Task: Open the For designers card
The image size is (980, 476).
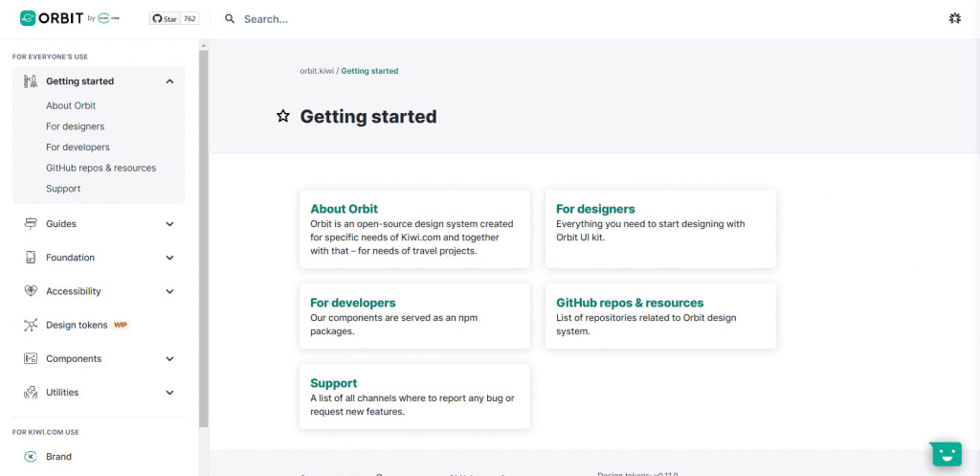Action: tap(660, 229)
